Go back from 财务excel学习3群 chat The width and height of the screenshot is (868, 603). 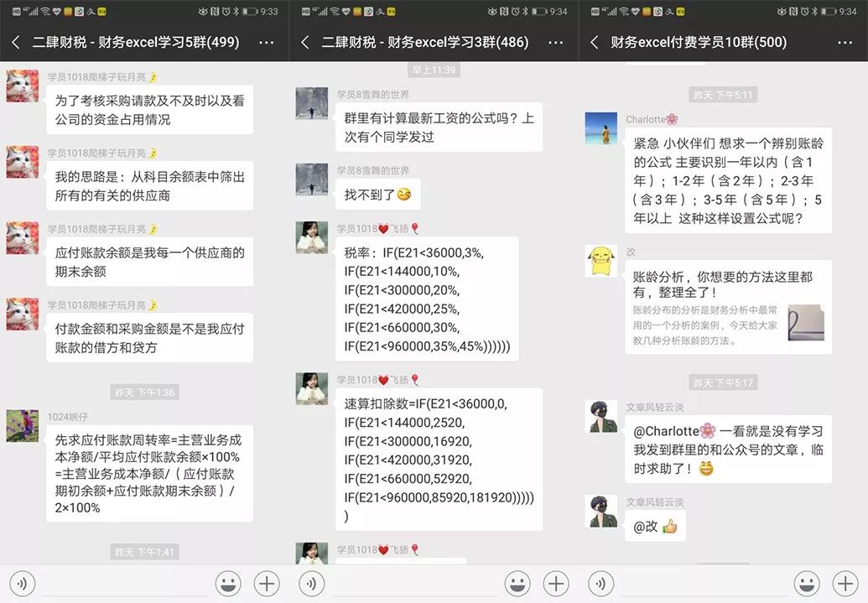click(x=305, y=42)
